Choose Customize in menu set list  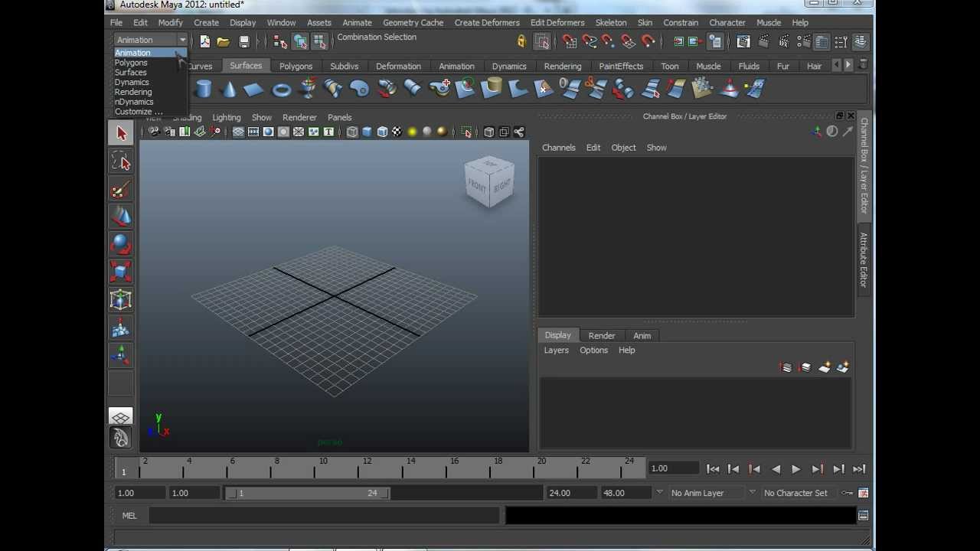click(139, 112)
